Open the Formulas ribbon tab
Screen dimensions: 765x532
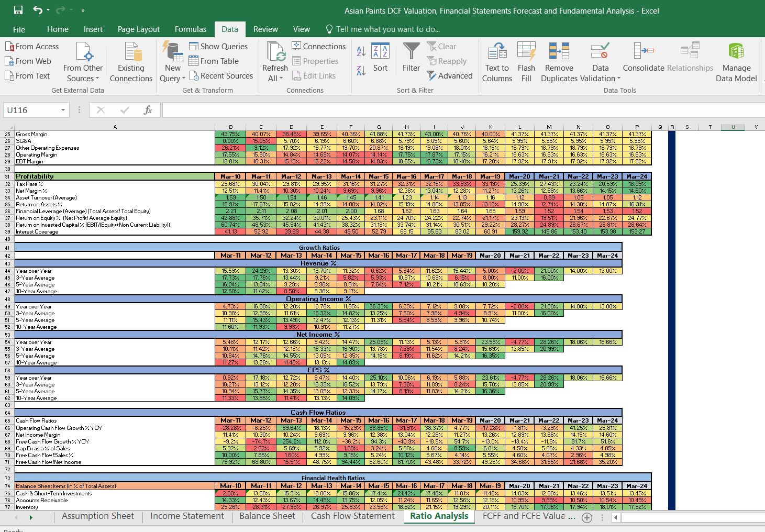click(191, 29)
